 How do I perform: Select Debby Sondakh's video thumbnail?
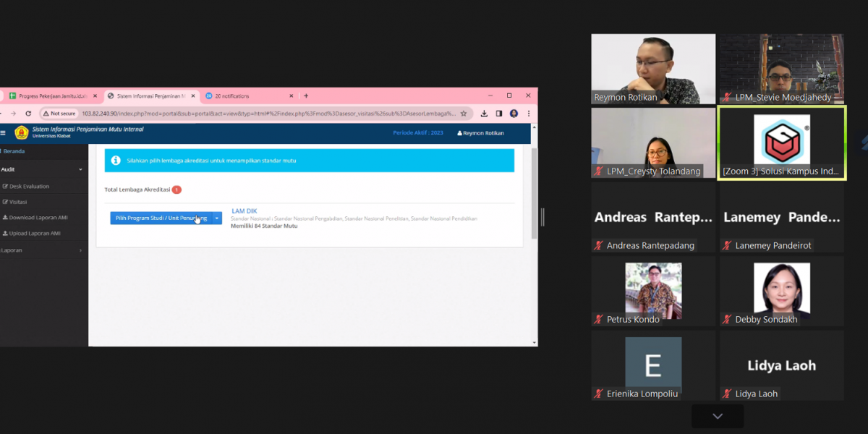[x=781, y=293]
